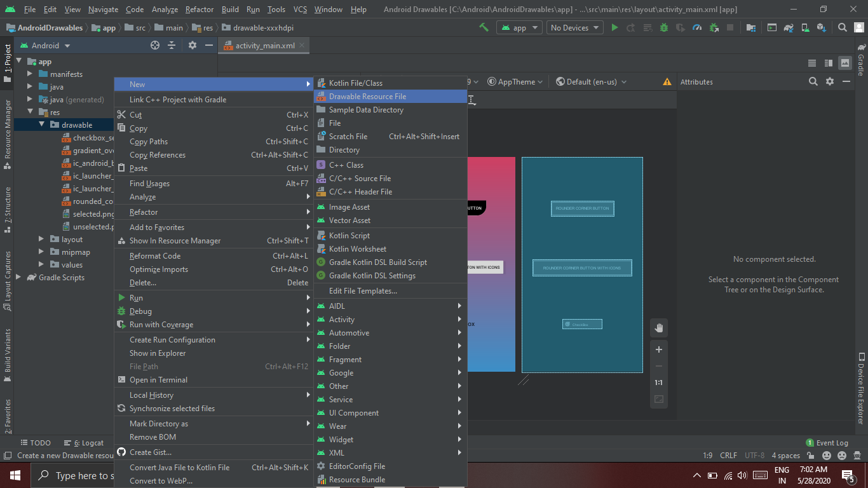868x488 pixels.
Task: Open the No Devices dropdown
Action: pos(574,27)
